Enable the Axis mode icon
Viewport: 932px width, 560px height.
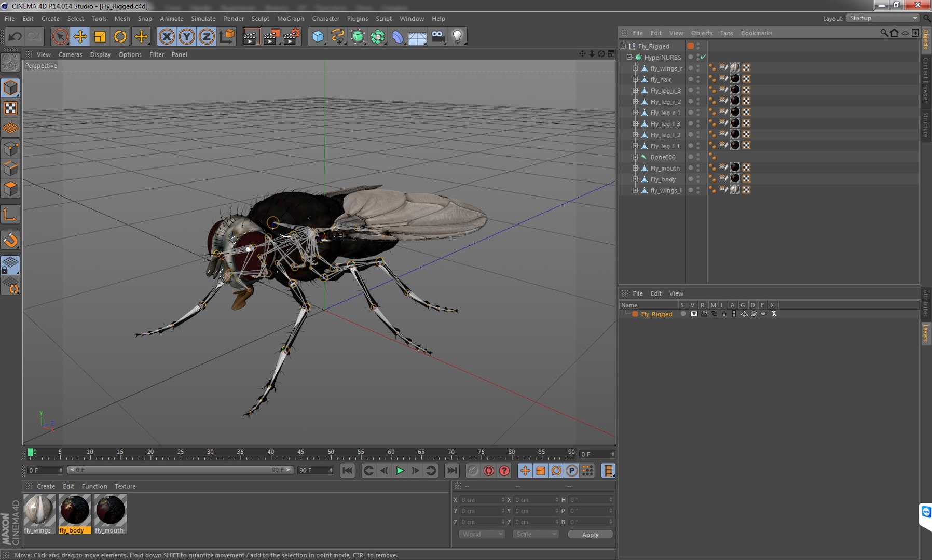pos(10,215)
